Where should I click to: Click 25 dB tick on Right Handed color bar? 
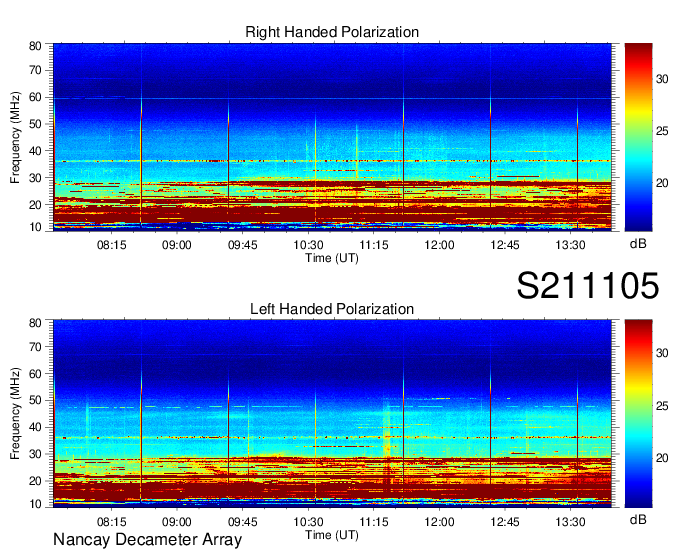pos(662,131)
